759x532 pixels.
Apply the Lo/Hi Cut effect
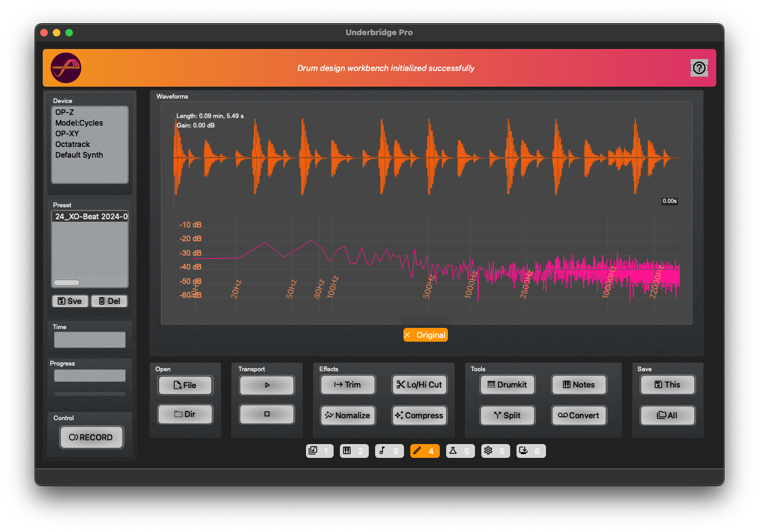click(419, 384)
